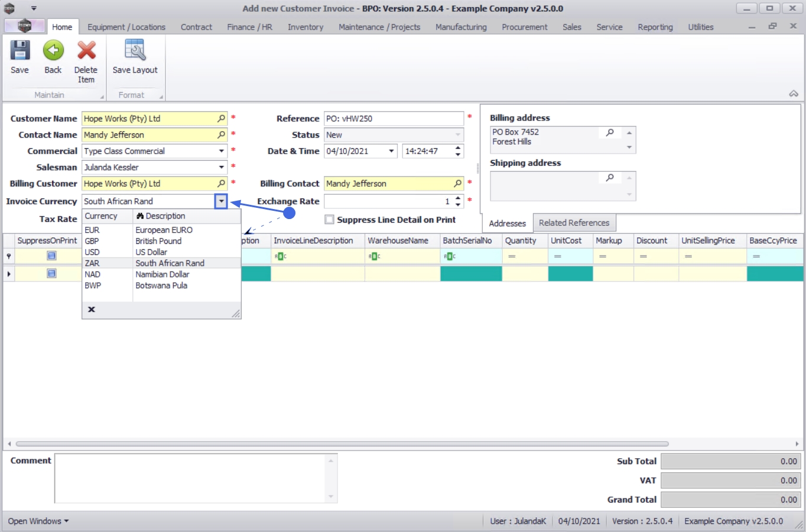The width and height of the screenshot is (806, 532).
Task: Click the equals filter icon under Quantity
Action: 512,256
